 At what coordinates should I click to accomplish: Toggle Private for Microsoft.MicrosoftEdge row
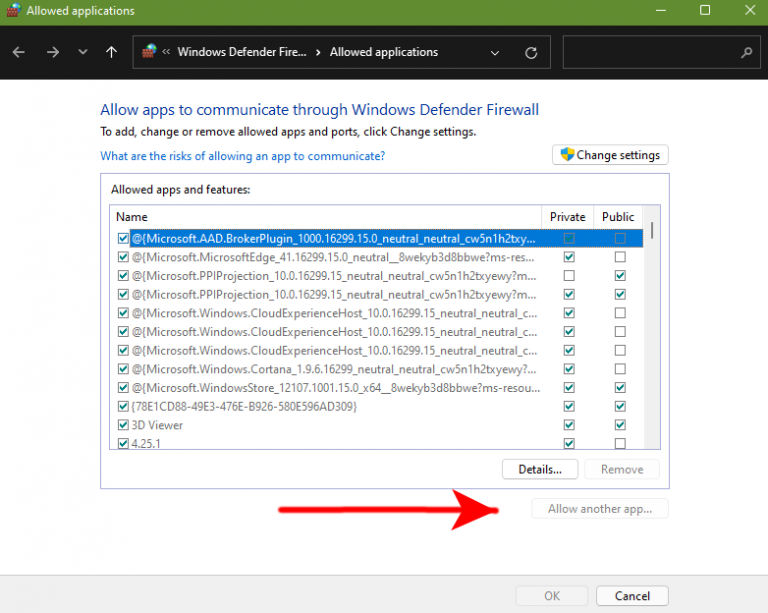pos(569,257)
